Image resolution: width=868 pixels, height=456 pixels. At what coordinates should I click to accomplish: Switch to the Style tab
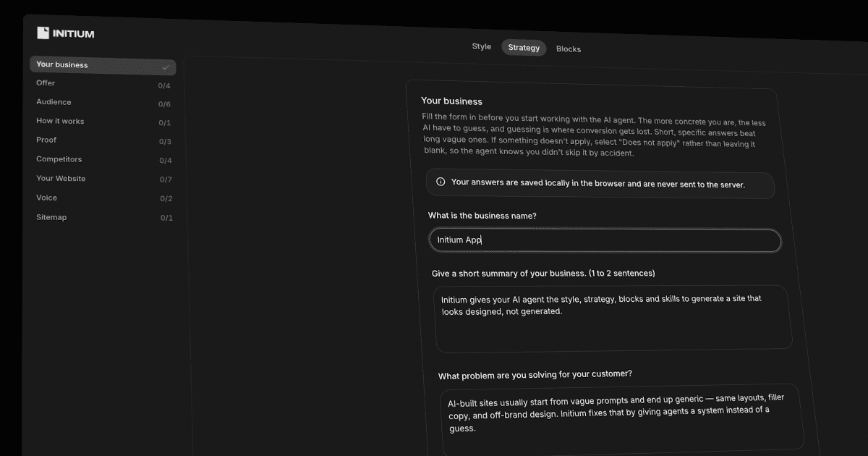[482, 46]
